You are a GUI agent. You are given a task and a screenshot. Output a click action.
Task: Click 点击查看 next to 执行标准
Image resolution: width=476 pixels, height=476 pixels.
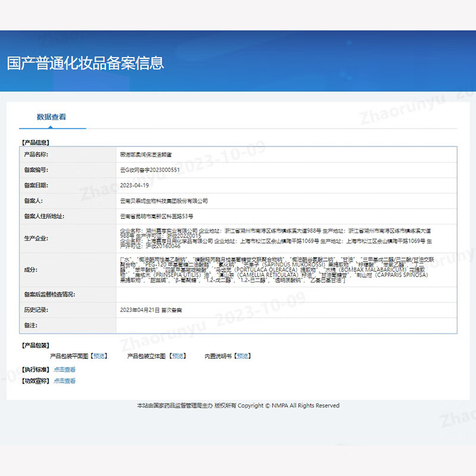pyautogui.click(x=65, y=369)
